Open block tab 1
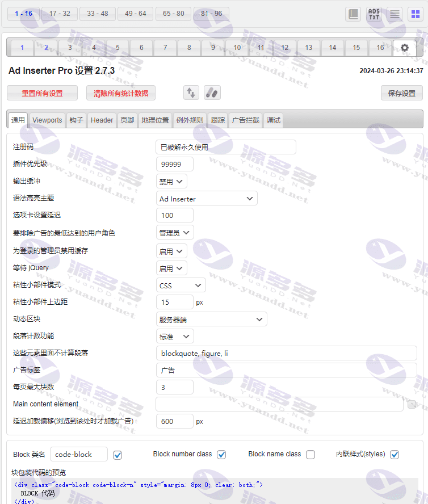This screenshot has height=504, width=428. point(22,48)
